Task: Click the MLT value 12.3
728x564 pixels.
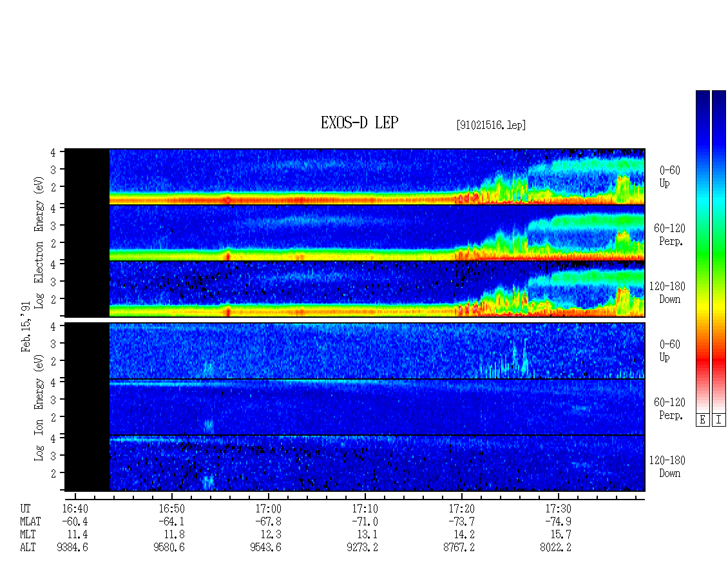Action: coord(271,535)
